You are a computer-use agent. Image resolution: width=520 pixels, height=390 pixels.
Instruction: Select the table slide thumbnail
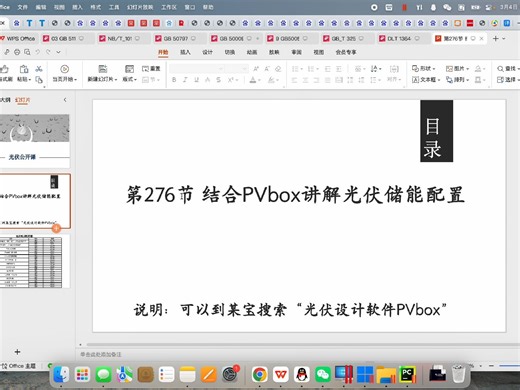click(x=35, y=261)
